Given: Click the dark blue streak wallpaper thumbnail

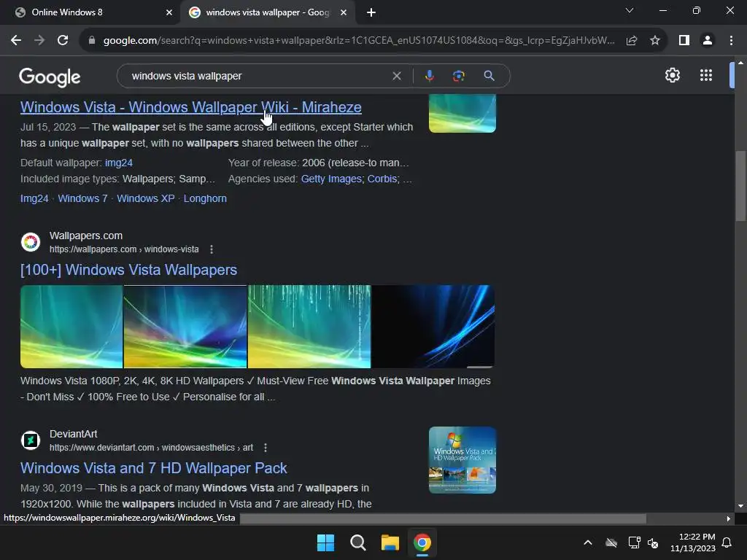Looking at the screenshot, I should coord(433,327).
